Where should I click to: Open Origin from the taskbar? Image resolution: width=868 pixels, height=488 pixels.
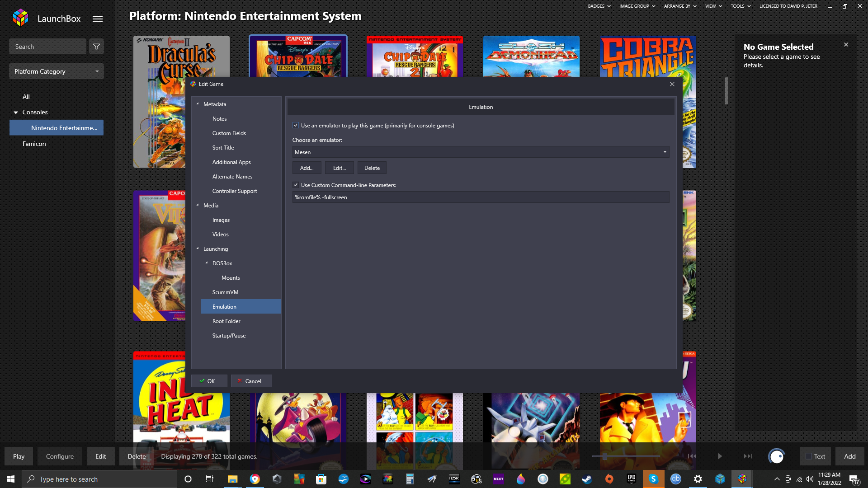[x=609, y=479]
